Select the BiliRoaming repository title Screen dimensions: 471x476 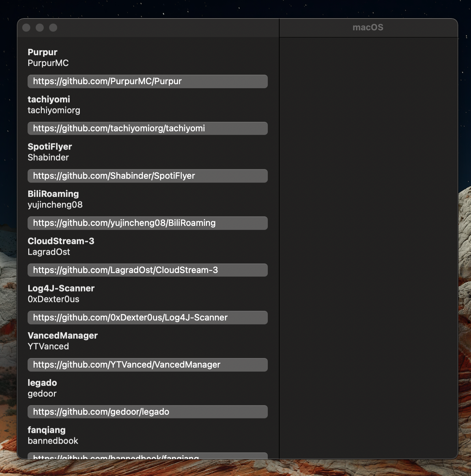[53, 194]
